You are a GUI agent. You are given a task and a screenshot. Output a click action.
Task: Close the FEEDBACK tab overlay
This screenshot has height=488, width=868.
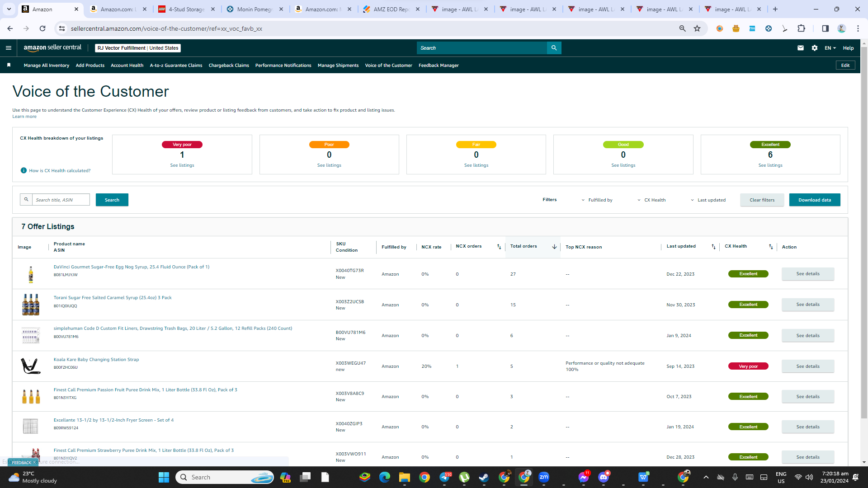34,462
